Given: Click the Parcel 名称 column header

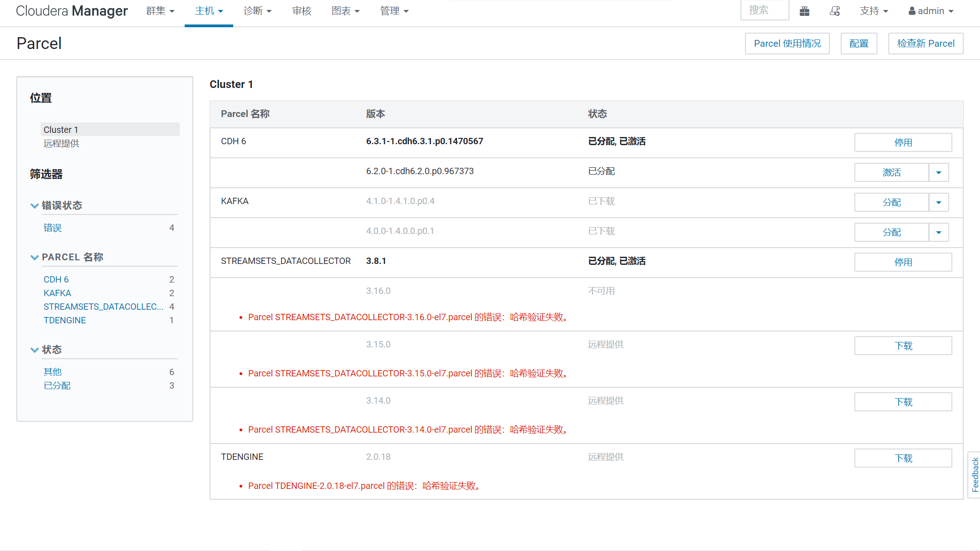Looking at the screenshot, I should coord(245,114).
